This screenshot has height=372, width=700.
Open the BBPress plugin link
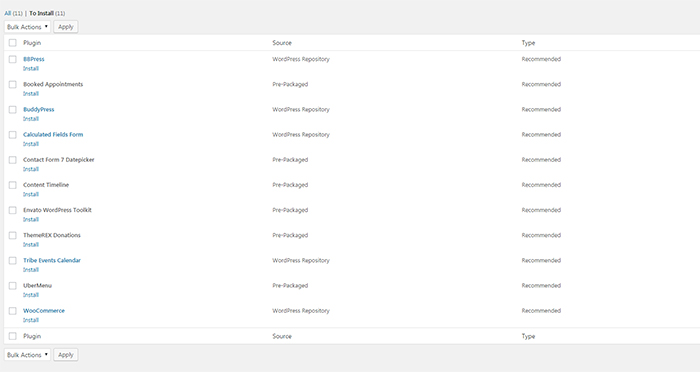[34, 59]
